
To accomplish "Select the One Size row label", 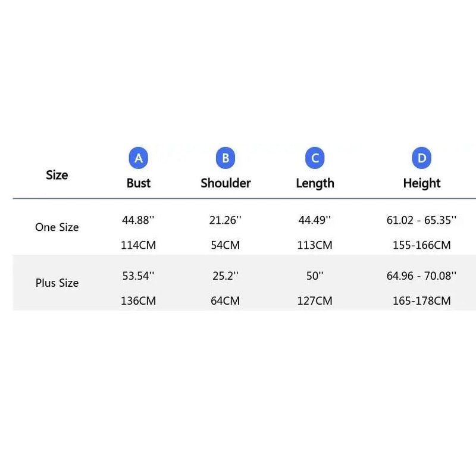I will (57, 227).
